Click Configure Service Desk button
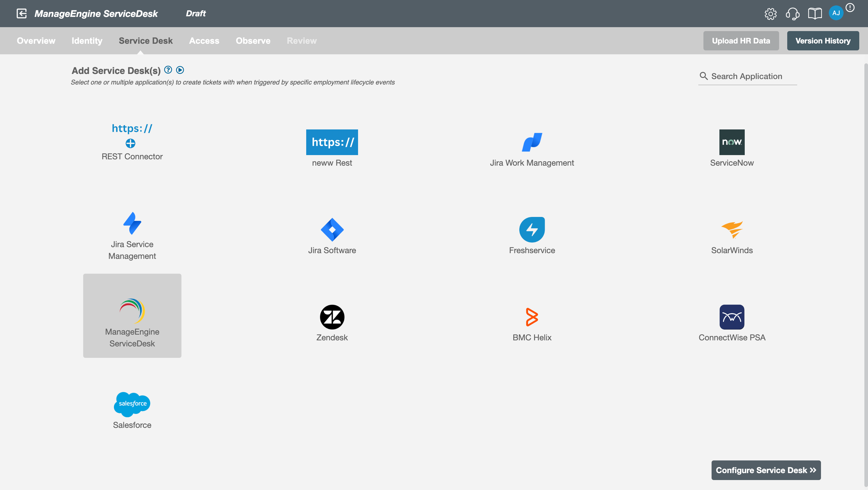This screenshot has height=490, width=868. [766, 470]
